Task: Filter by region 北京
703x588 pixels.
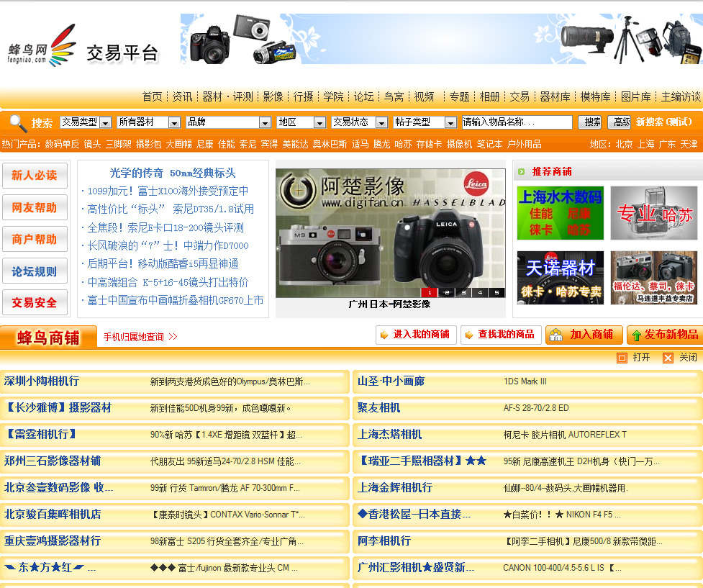Action: [624, 144]
